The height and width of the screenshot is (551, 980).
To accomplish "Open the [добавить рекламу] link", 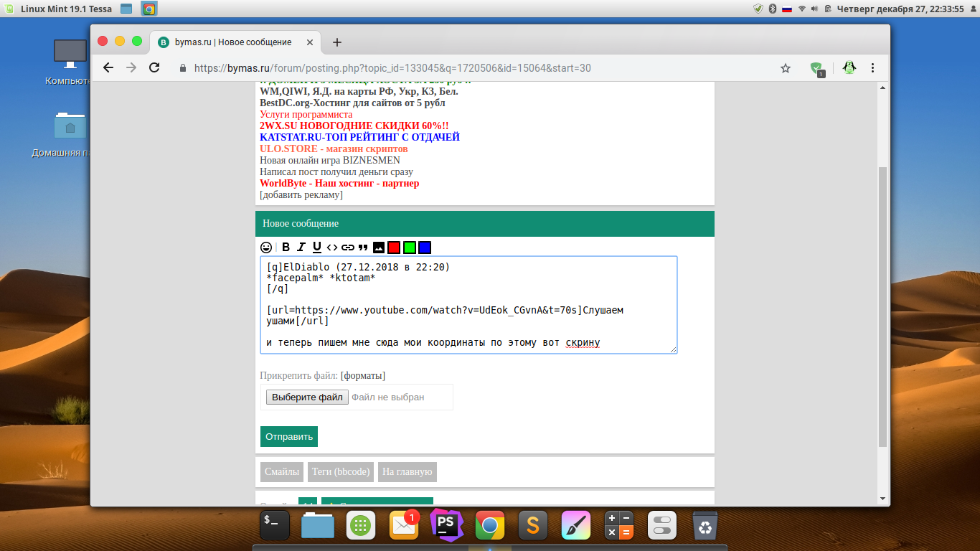I will 301,195.
